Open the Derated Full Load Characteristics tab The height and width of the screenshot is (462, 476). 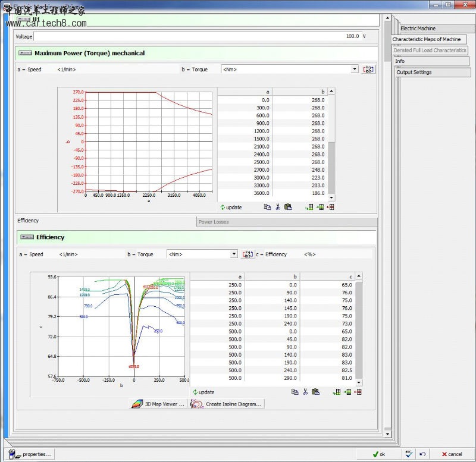click(x=430, y=51)
